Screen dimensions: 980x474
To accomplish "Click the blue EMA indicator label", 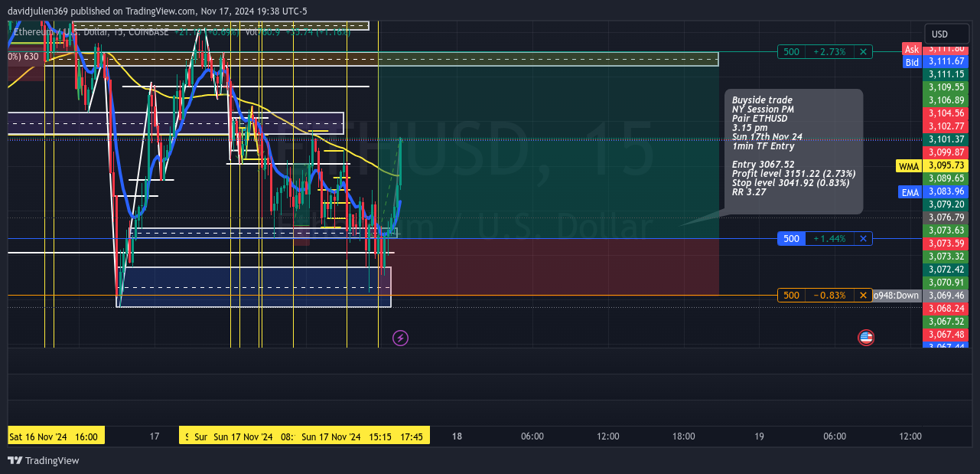I will coord(910,192).
